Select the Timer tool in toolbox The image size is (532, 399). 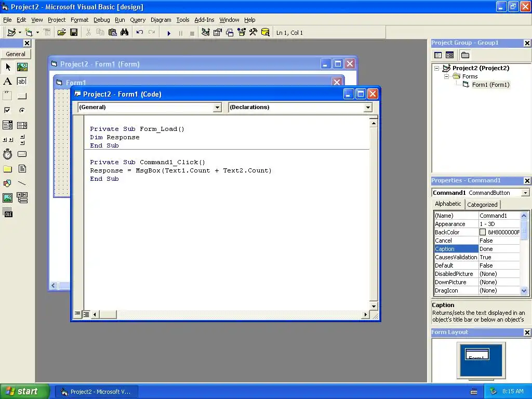8,154
